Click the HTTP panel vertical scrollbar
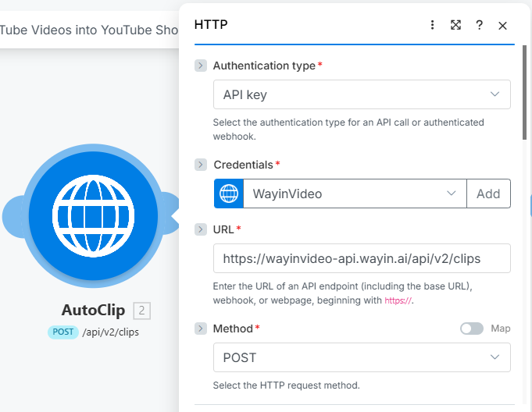Viewport: 532px width, 412px height. point(524,93)
